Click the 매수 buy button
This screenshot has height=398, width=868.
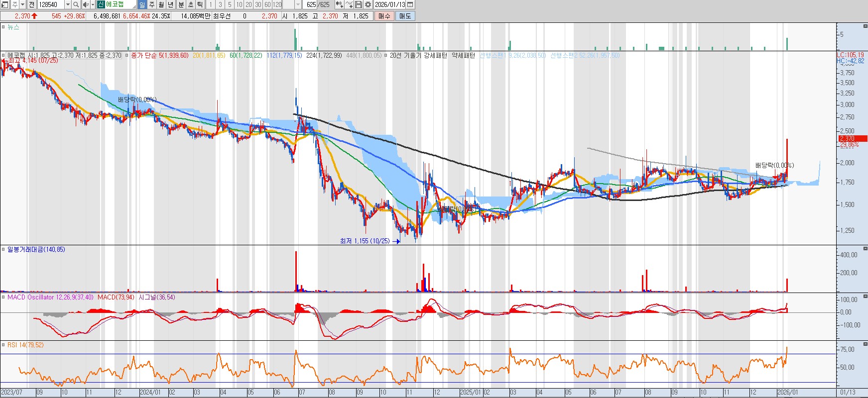tap(384, 16)
